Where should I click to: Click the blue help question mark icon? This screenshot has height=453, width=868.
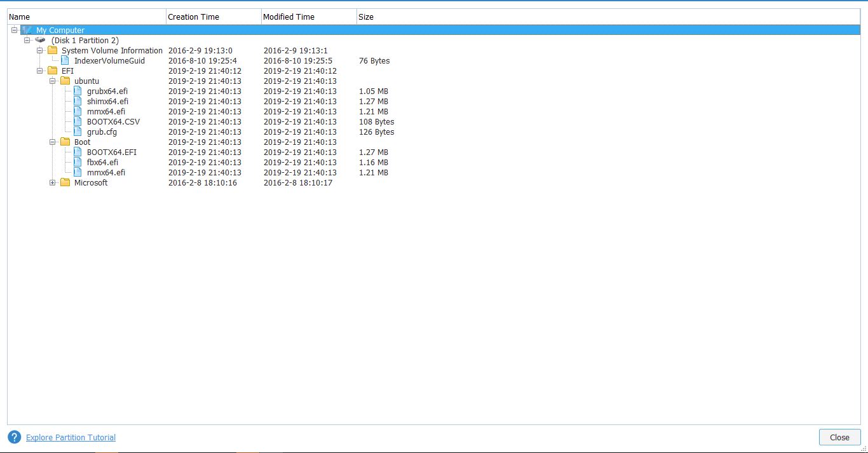(x=14, y=437)
